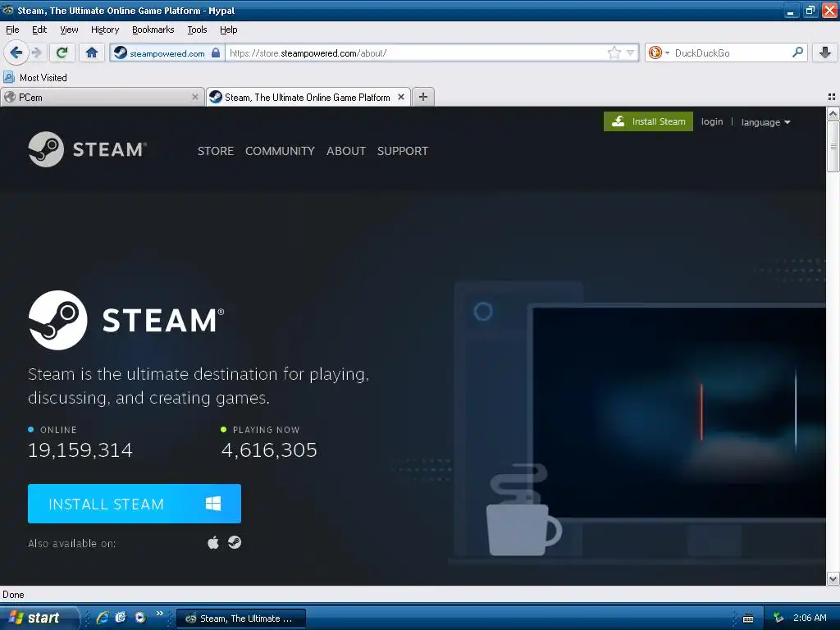This screenshot has height=630, width=840.
Task: Reload the page with the refresh icon
Action: (x=62, y=52)
